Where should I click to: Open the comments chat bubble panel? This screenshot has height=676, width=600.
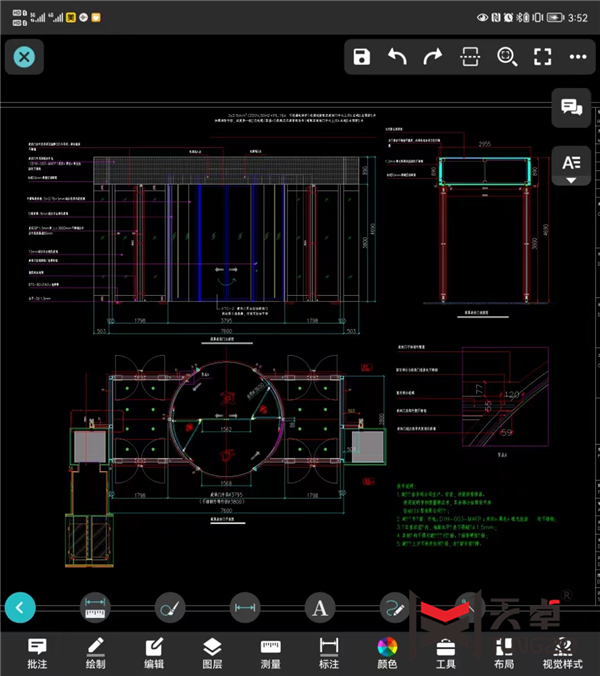click(x=571, y=108)
